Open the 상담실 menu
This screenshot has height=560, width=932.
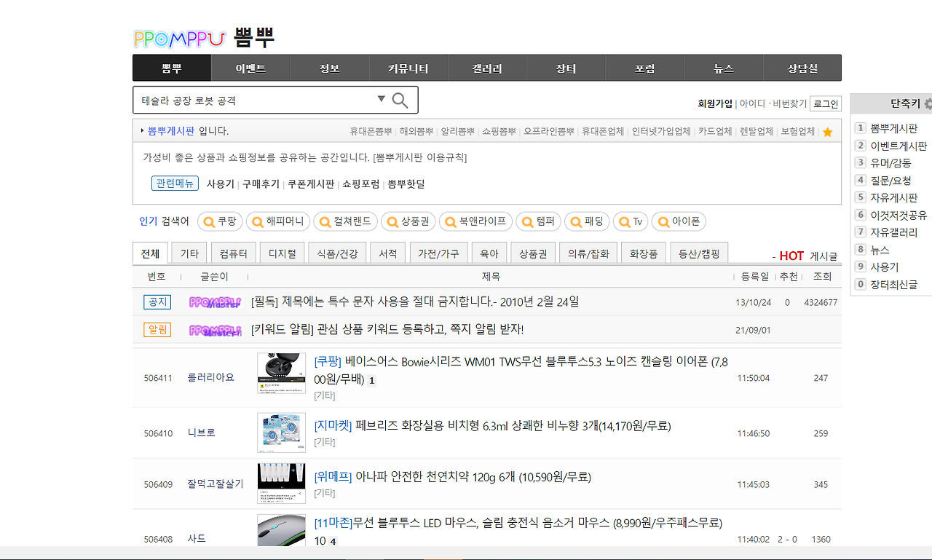pyautogui.click(x=802, y=68)
